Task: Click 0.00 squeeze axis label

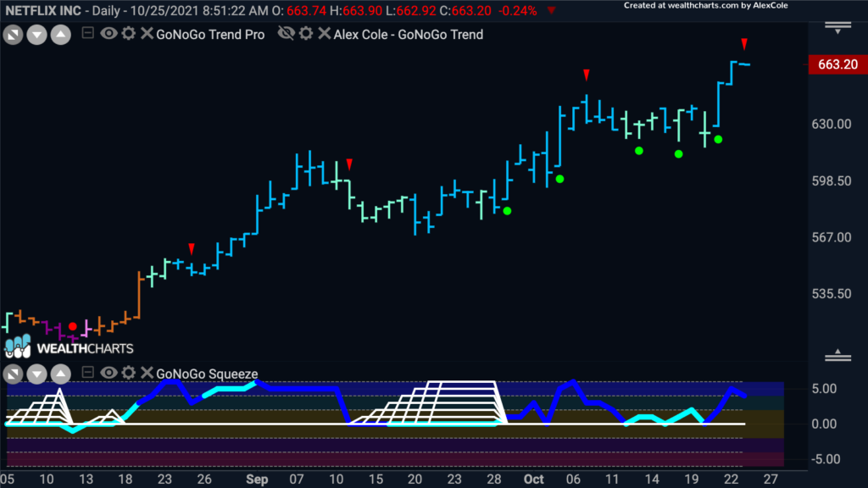Action: 824,424
